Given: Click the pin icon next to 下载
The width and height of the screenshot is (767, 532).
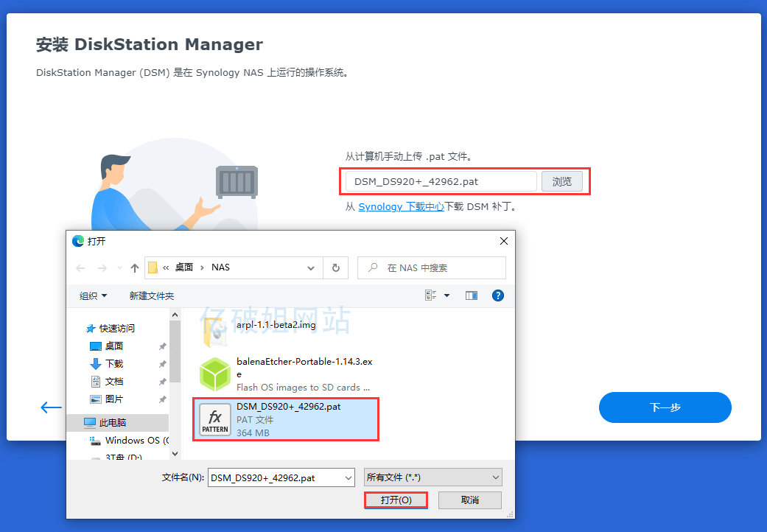Looking at the screenshot, I should pos(162,364).
